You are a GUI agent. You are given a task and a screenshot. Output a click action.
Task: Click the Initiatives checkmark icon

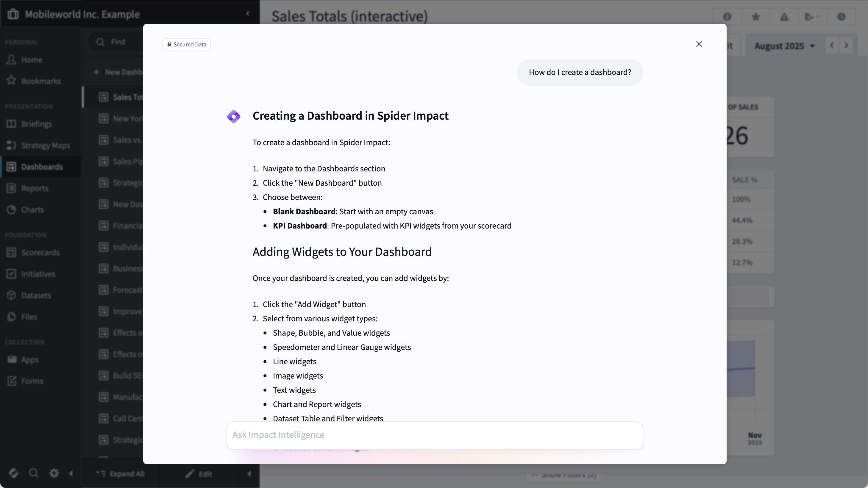click(x=11, y=274)
